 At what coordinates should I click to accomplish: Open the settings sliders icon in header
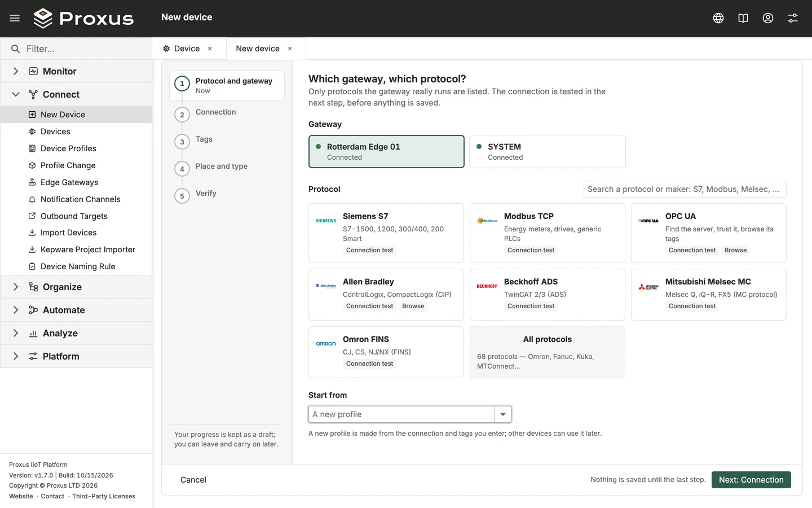click(x=793, y=18)
